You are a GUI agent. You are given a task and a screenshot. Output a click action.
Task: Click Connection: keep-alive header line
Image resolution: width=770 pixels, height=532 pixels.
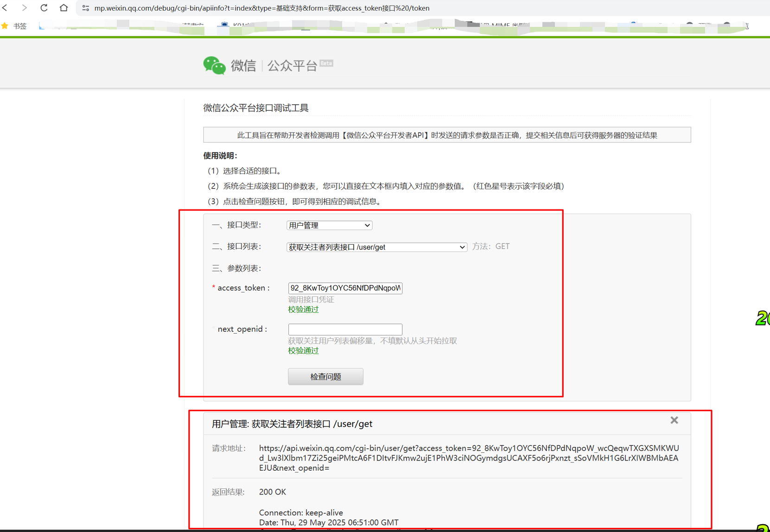point(301,513)
